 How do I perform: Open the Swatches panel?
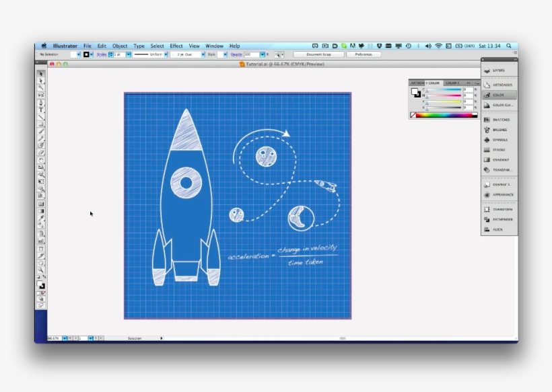coord(499,120)
